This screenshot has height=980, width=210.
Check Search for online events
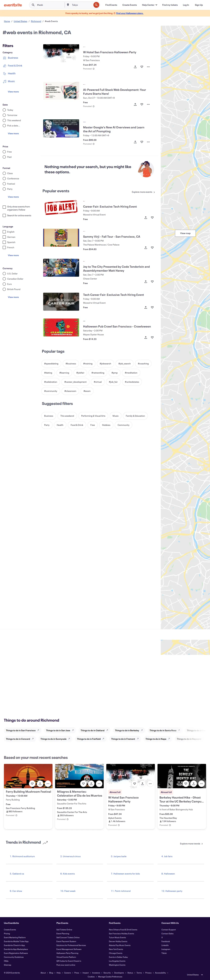pyautogui.click(x=4, y=215)
